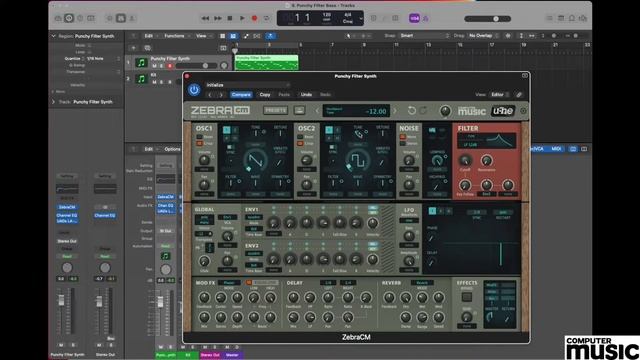Click ZebraCM redo arrow icon
Image resolution: width=640 pixels, height=360 pixels.
tap(424, 110)
